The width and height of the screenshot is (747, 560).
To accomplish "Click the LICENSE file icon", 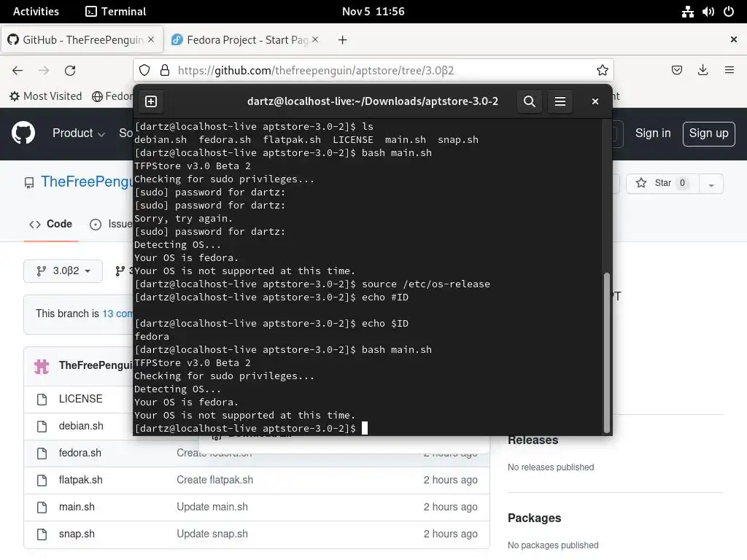I will tap(42, 399).
